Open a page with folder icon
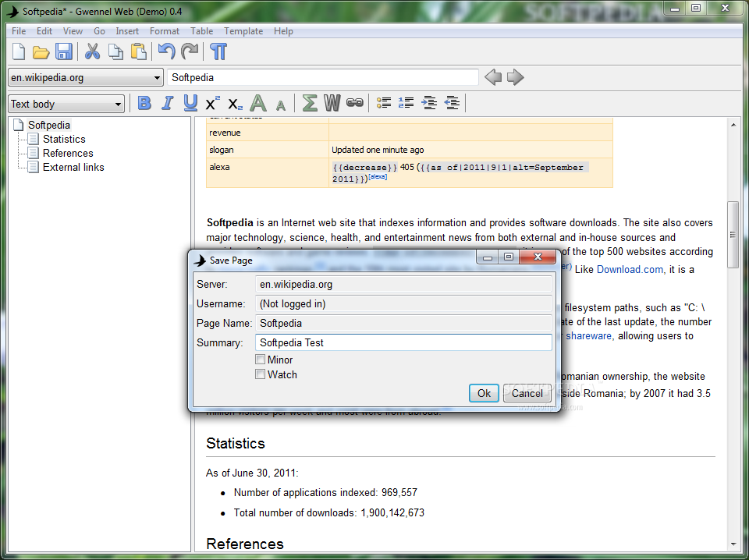Screen dimensions: 749x560 coord(41,51)
